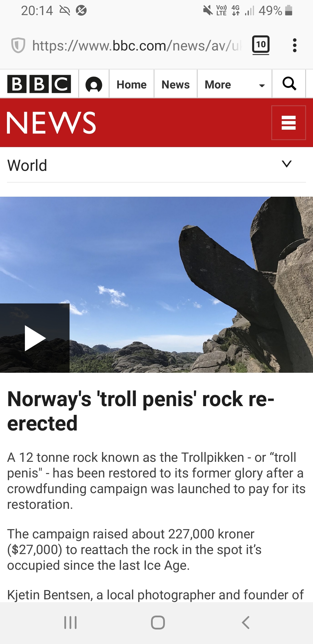Open the BBC search magnifier
The width and height of the screenshot is (313, 644).
point(289,84)
